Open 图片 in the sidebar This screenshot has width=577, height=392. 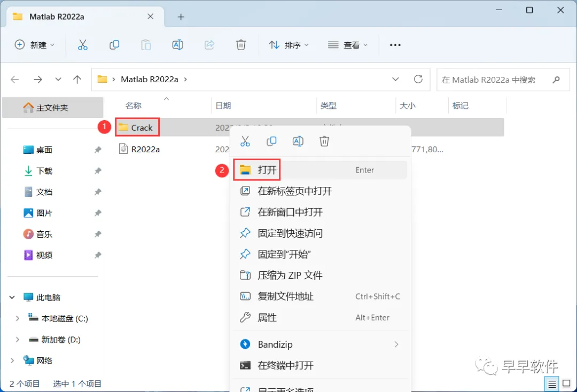pyautogui.click(x=44, y=213)
